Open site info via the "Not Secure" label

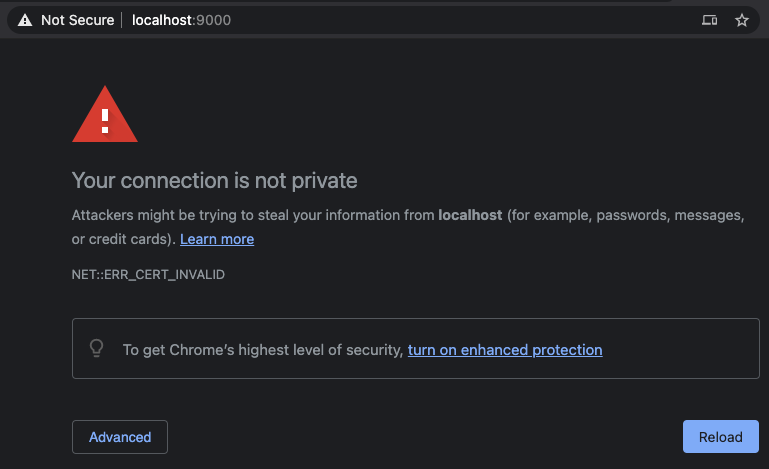tap(77, 20)
